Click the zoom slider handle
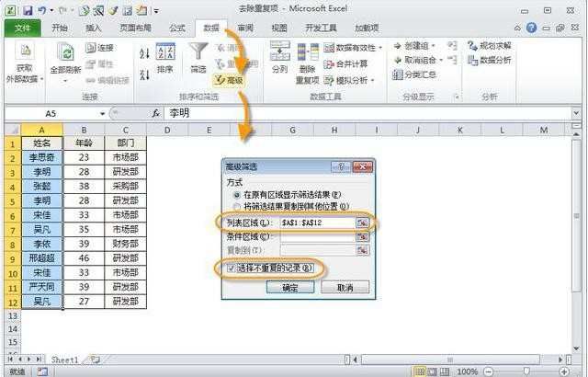Viewport: 588px width, 377px height. pos(526,371)
